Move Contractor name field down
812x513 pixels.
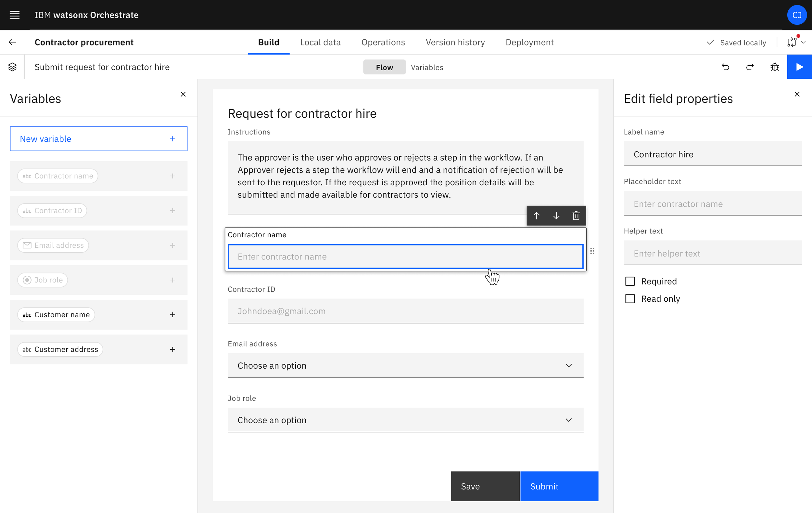coord(556,216)
